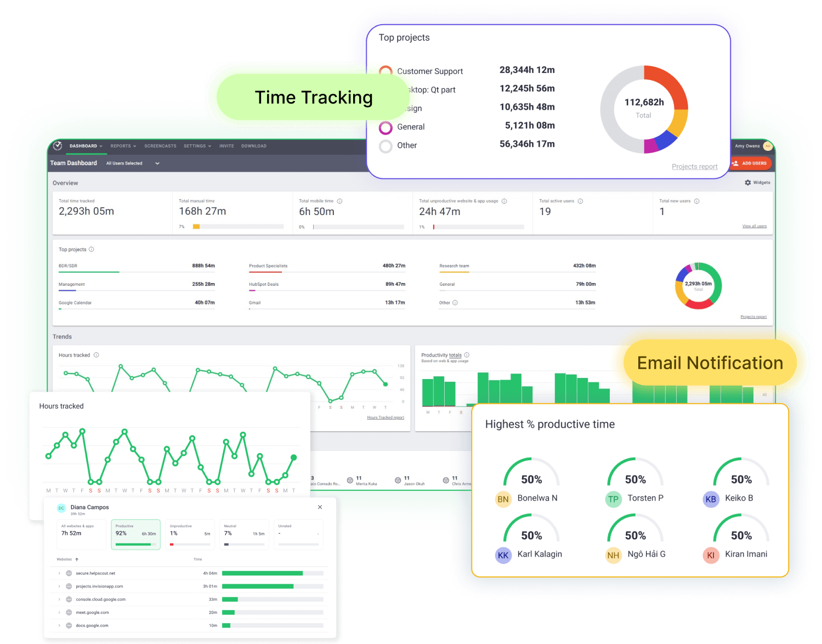Image resolution: width=822 pixels, height=644 pixels.
Task: Open the Reports menu
Action: coord(123,146)
